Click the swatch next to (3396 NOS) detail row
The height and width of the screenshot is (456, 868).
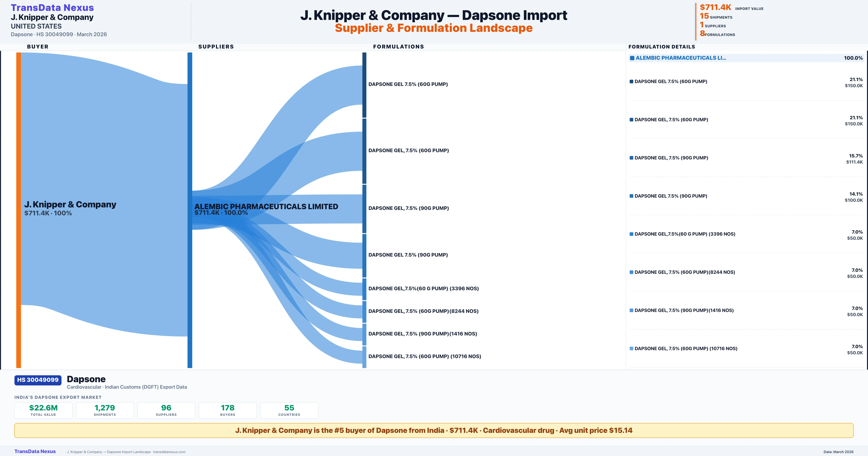(631, 234)
